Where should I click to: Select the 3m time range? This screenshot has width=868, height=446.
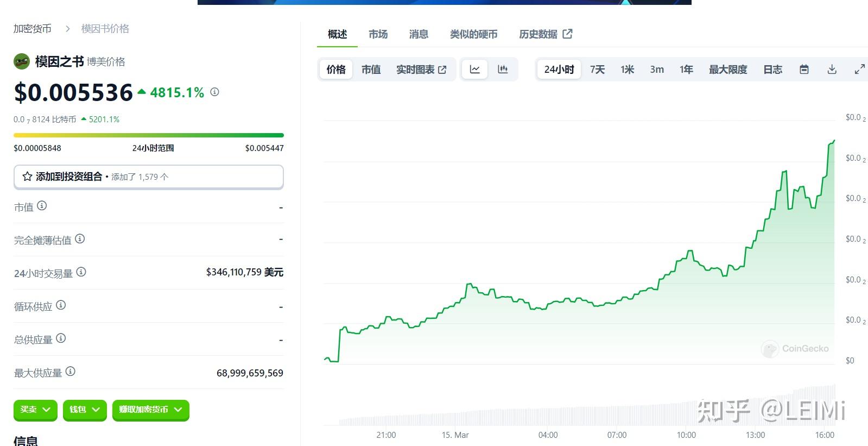pyautogui.click(x=657, y=70)
